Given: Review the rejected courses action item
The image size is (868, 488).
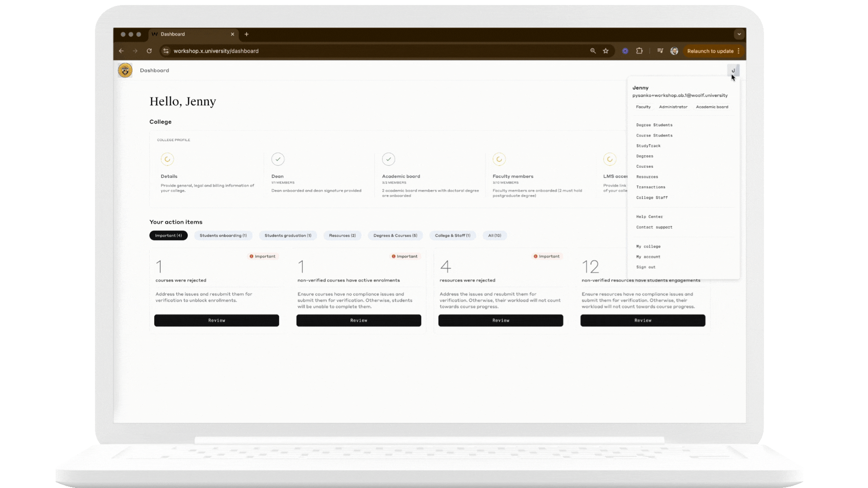Looking at the screenshot, I should pyautogui.click(x=217, y=320).
